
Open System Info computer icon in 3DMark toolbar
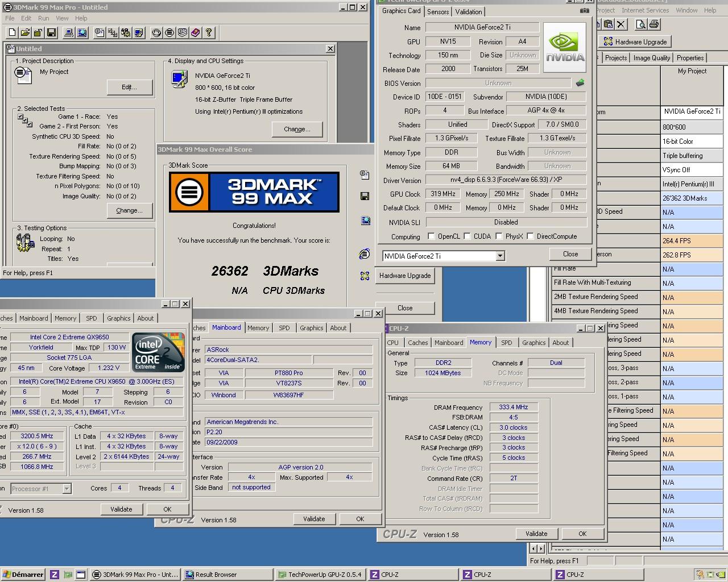pyautogui.click(x=69, y=33)
